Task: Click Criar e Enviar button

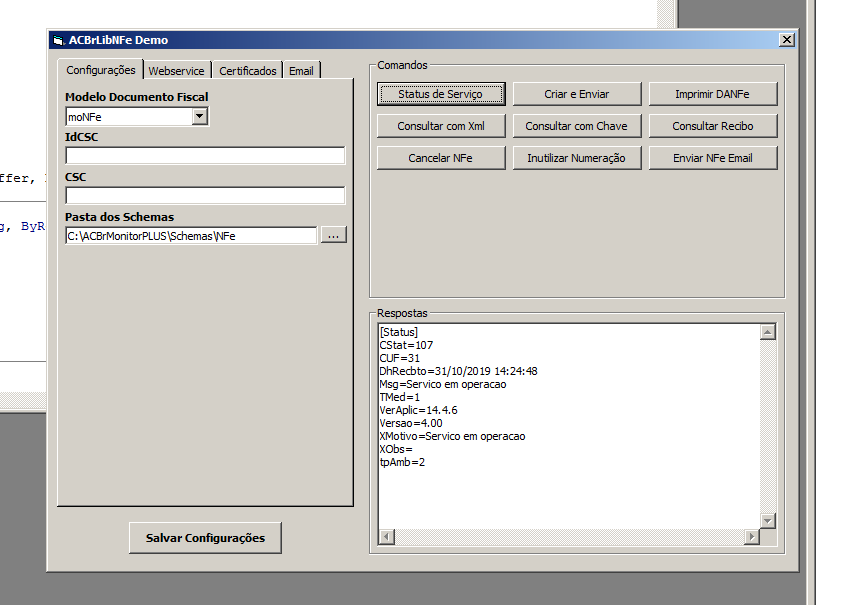Action: point(577,94)
